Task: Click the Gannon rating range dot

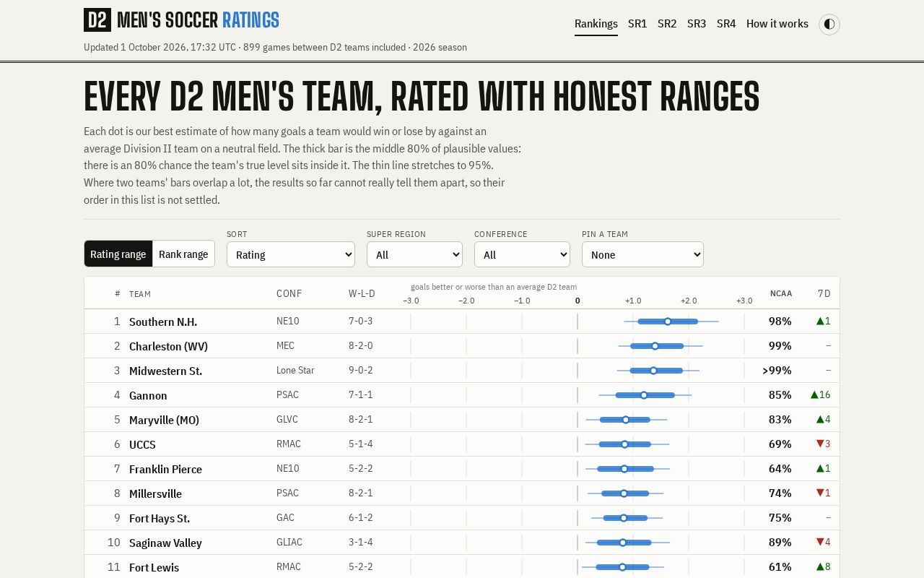Action: (644, 395)
